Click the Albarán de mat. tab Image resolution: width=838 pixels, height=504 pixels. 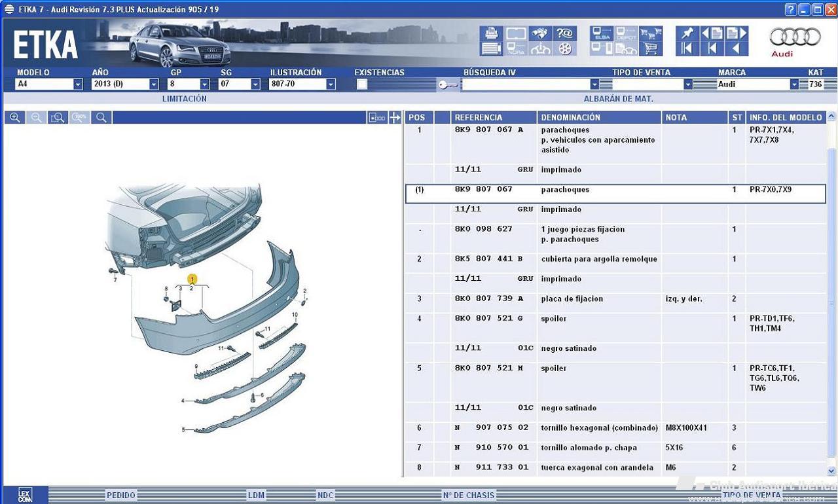[x=619, y=99]
